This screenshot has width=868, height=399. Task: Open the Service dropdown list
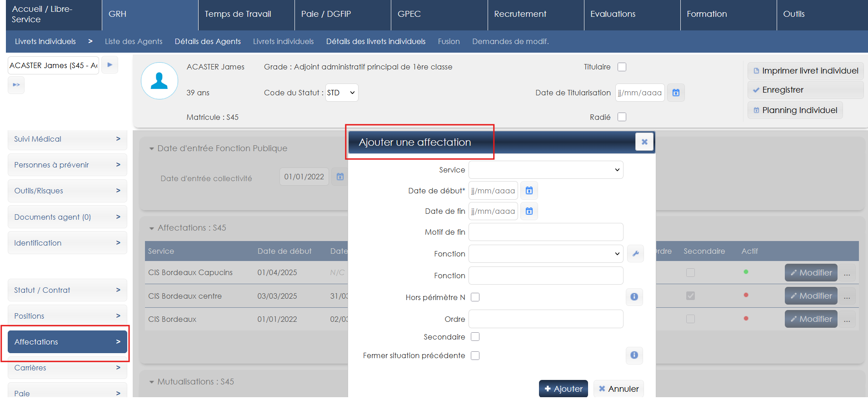coord(545,170)
